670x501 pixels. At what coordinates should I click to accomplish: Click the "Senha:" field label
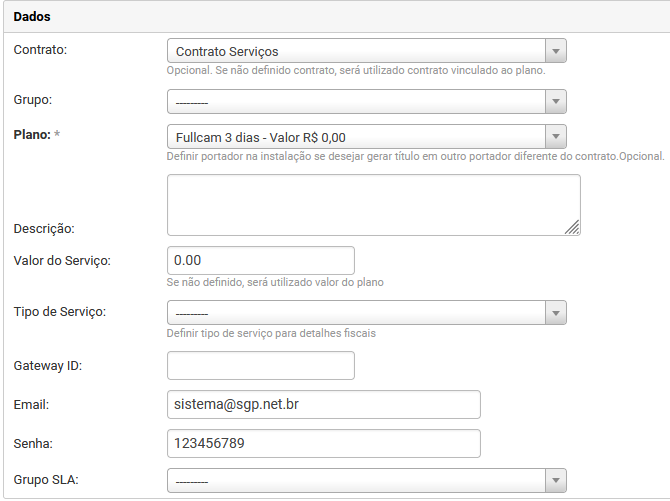(34, 442)
